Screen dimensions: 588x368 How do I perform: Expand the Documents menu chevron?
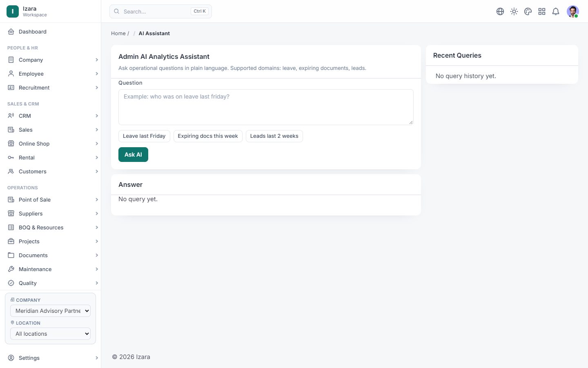[97, 255]
